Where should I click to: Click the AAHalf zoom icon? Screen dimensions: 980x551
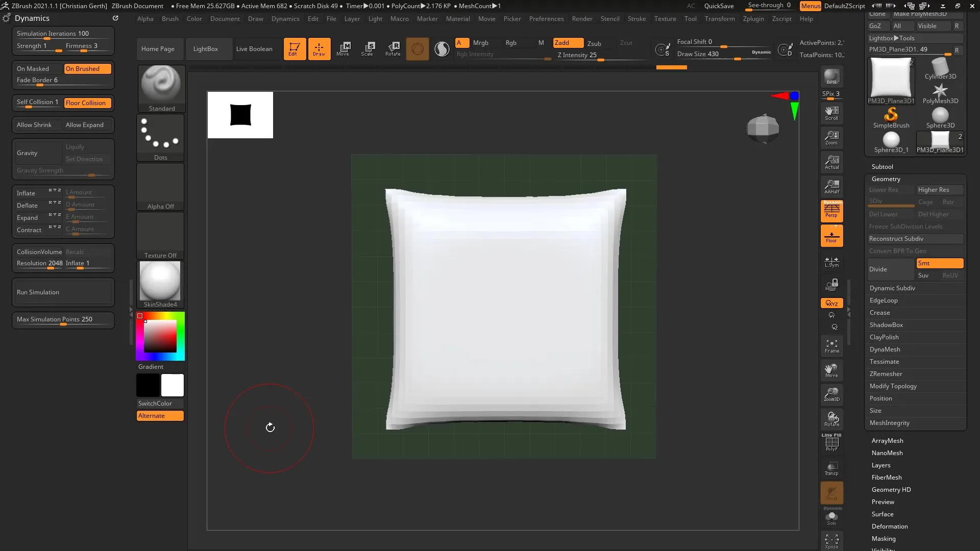831,186
